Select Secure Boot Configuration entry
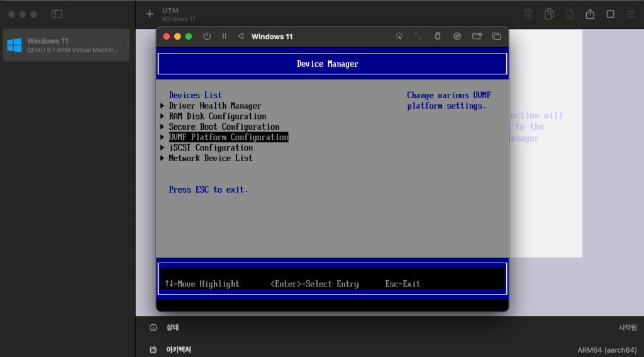This screenshot has height=357, width=644. pos(224,127)
